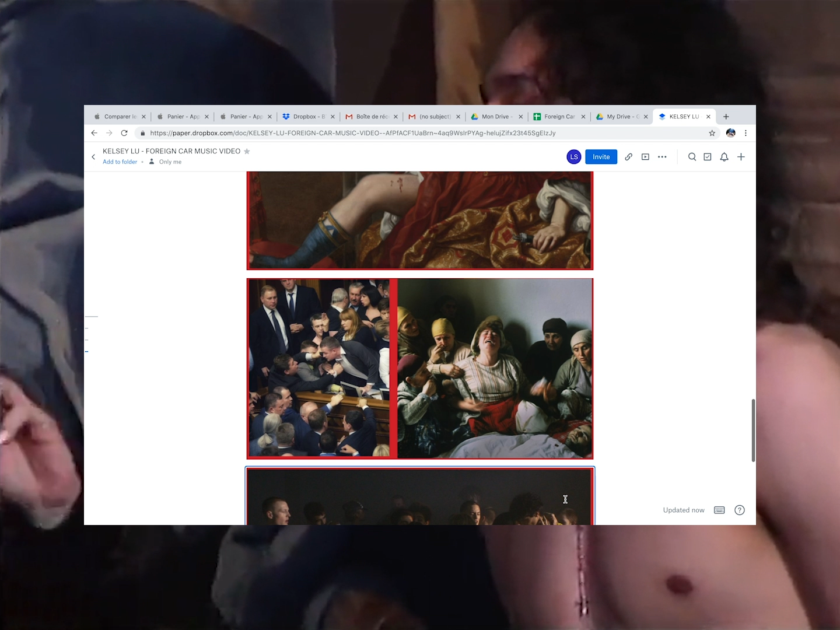Open notifications bell
The width and height of the screenshot is (840, 630).
click(724, 157)
